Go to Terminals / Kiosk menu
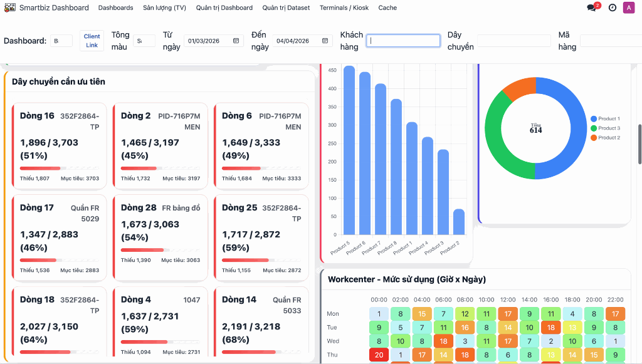The height and width of the screenshot is (364, 642). (344, 8)
